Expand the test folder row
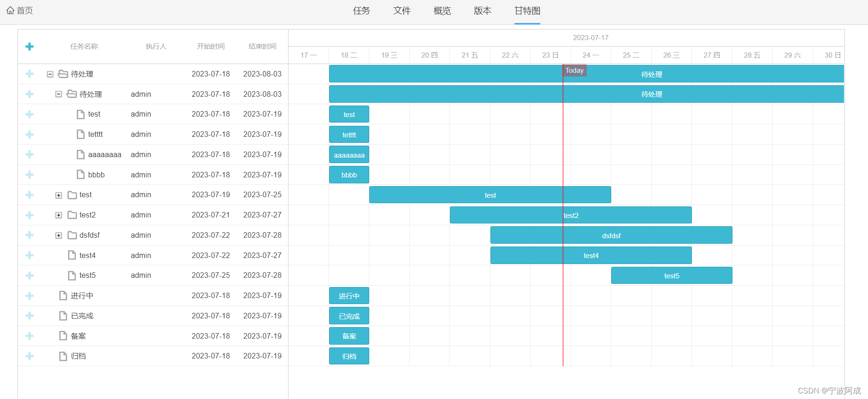Screen dimensions: 868x399 (59, 195)
